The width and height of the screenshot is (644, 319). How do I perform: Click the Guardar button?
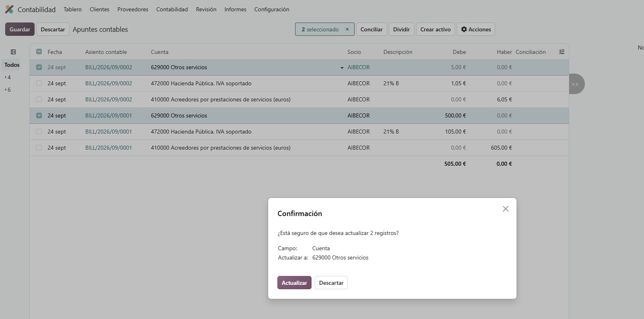click(x=20, y=29)
